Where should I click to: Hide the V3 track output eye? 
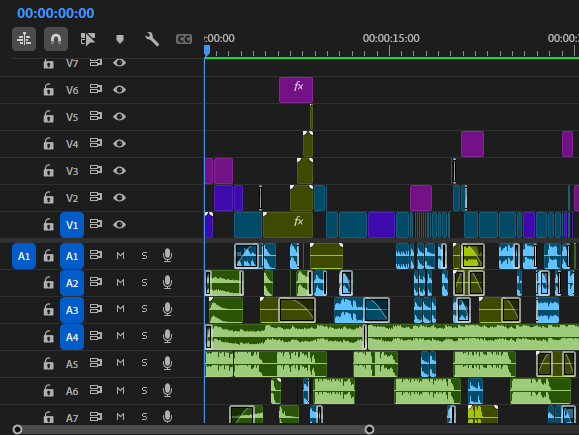coord(119,171)
